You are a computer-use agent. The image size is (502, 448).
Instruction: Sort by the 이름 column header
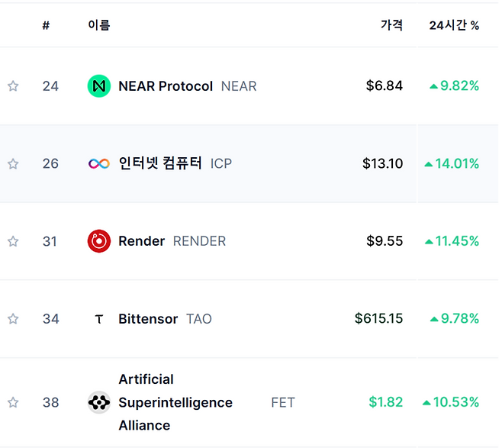pos(99,25)
